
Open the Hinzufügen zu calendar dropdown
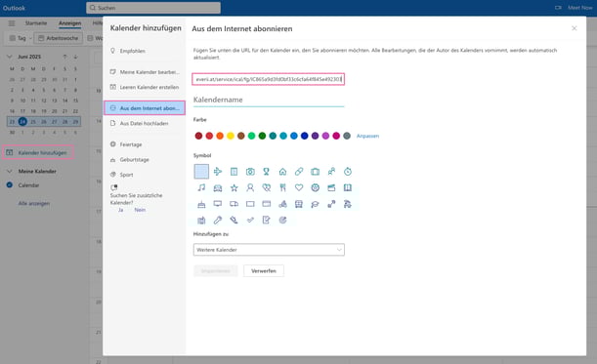pyautogui.click(x=269, y=250)
